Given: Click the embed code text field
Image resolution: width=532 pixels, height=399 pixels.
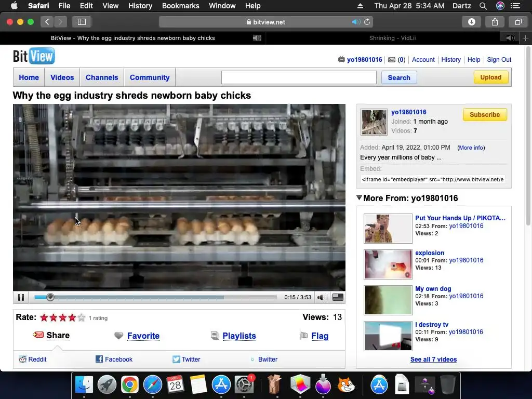Looking at the screenshot, I should click(x=433, y=179).
